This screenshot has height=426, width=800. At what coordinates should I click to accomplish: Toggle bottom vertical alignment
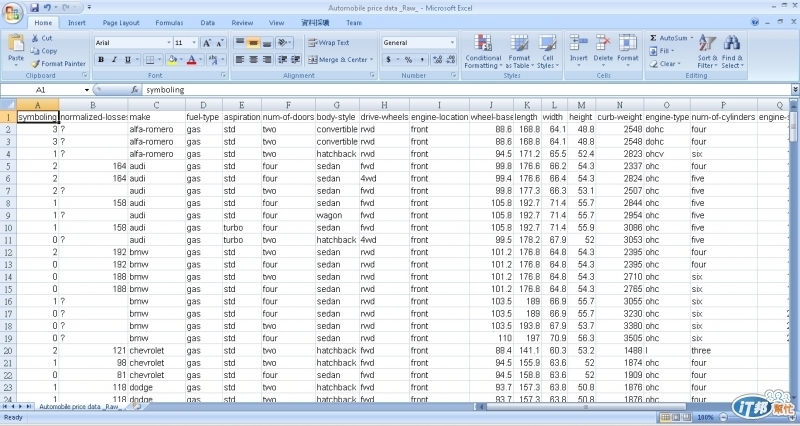[266, 43]
